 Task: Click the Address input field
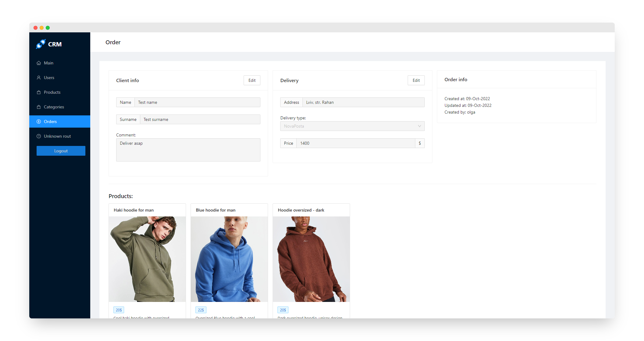click(363, 102)
